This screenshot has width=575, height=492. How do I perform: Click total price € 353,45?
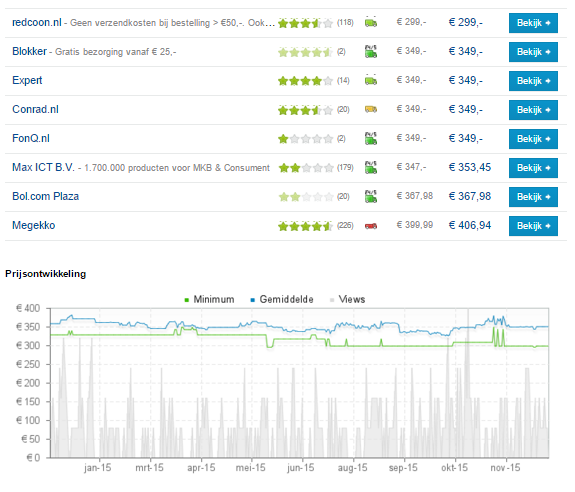pos(470,167)
